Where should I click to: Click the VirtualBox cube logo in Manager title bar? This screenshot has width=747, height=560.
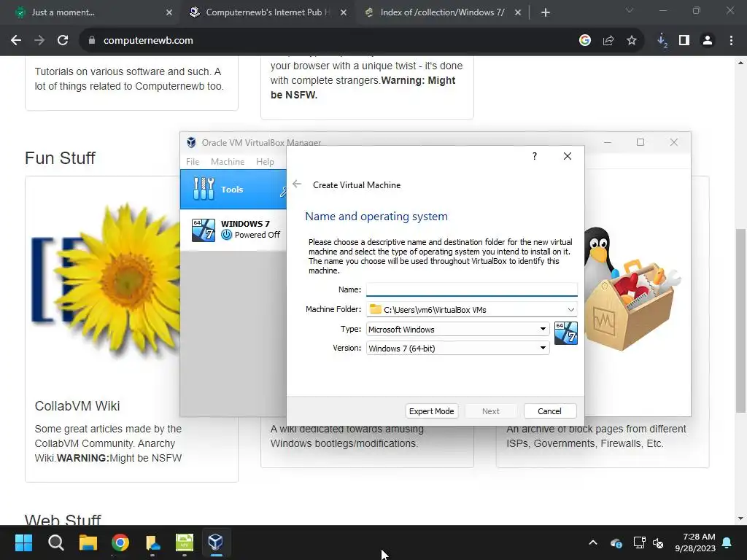(x=191, y=142)
